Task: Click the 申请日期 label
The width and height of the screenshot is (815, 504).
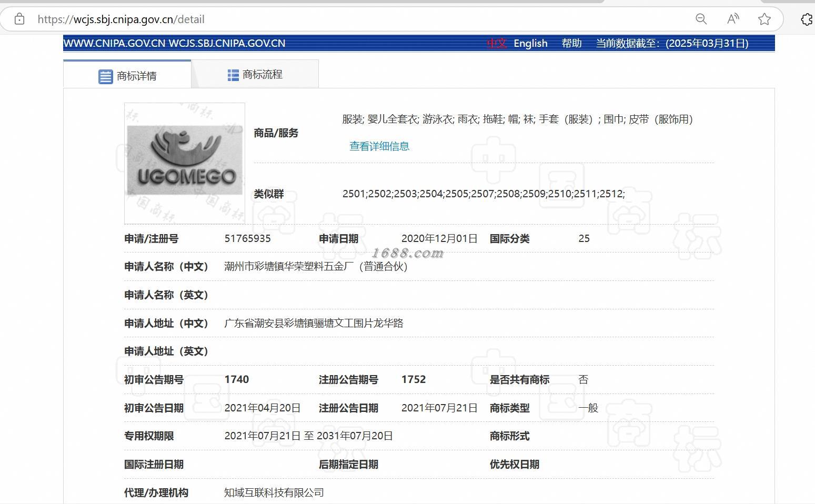Action: click(339, 238)
